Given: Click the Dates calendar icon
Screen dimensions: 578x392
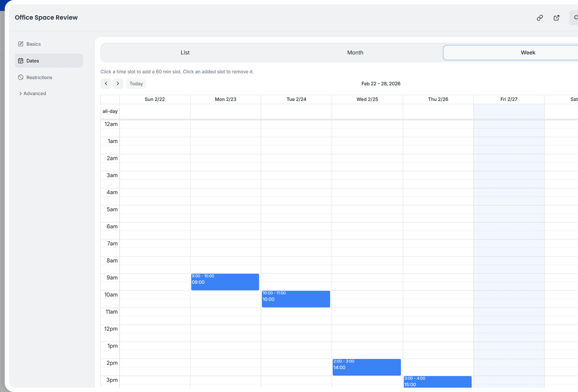Looking at the screenshot, I should 21,61.
